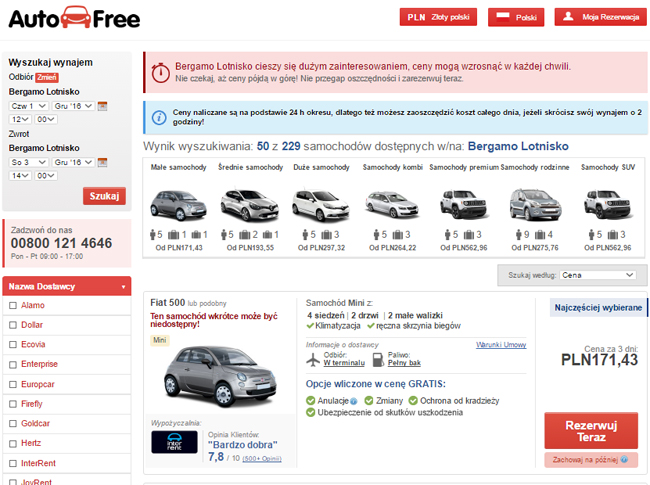Click the user icon for Moja Rezerwacja

pos(568,17)
